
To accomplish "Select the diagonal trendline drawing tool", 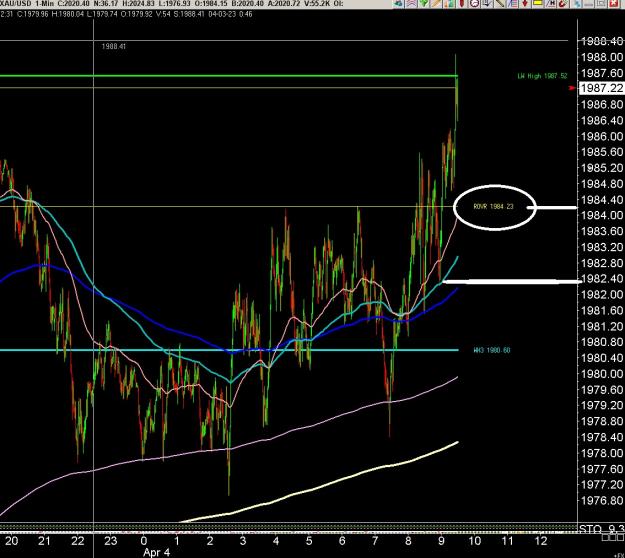I will 500,3.
